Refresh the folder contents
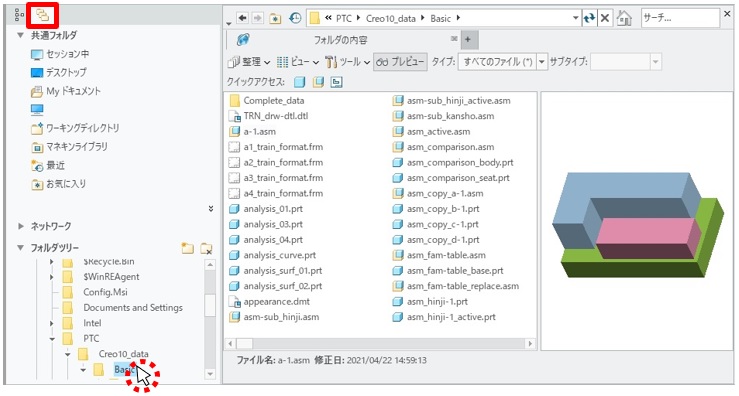Screen dimensions: 739x396 [589, 18]
